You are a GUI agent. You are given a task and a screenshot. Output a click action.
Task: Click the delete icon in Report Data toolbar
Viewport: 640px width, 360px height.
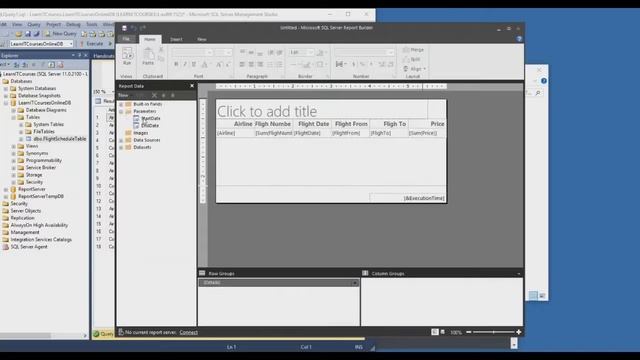pos(154,95)
